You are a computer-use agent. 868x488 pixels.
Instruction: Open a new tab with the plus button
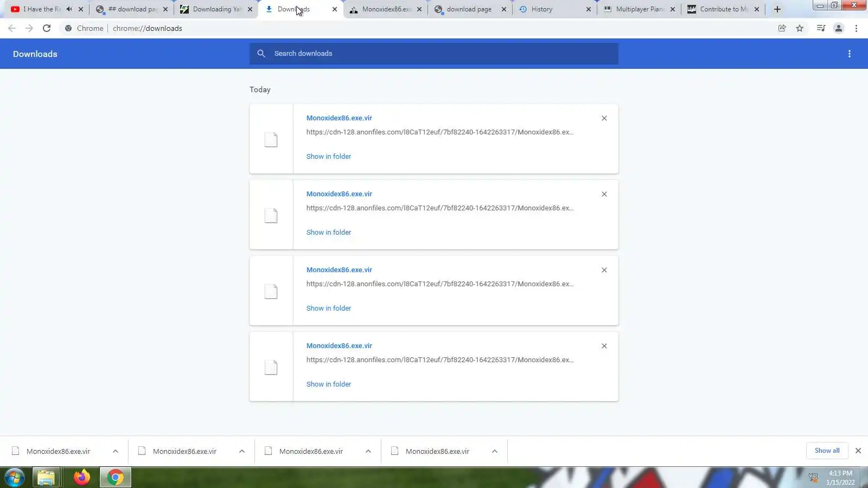pyautogui.click(x=777, y=9)
